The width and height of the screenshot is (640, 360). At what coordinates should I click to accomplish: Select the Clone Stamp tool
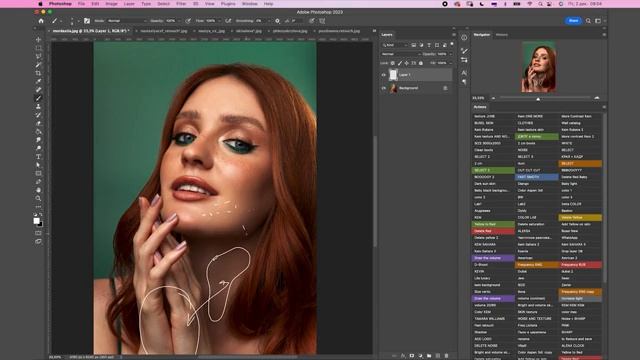pyautogui.click(x=38, y=107)
